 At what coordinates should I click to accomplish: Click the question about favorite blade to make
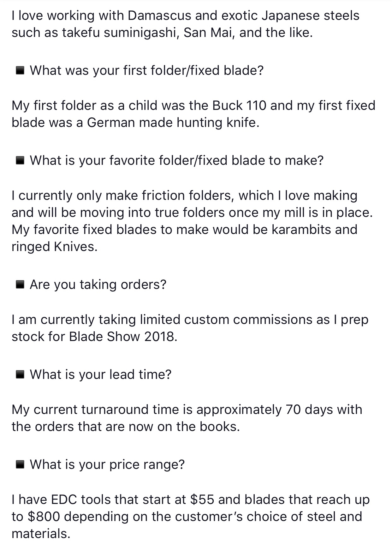click(x=176, y=160)
